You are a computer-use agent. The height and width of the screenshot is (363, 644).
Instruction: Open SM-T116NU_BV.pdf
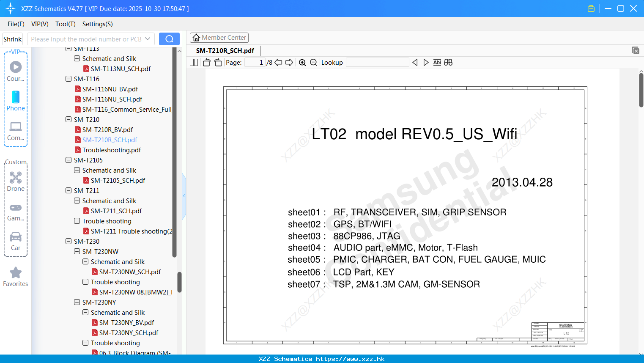[110, 89]
